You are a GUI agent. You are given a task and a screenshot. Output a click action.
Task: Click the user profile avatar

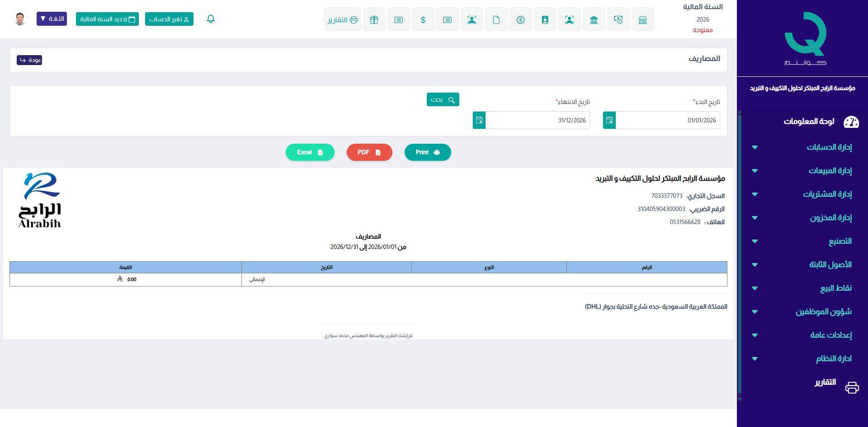click(20, 19)
